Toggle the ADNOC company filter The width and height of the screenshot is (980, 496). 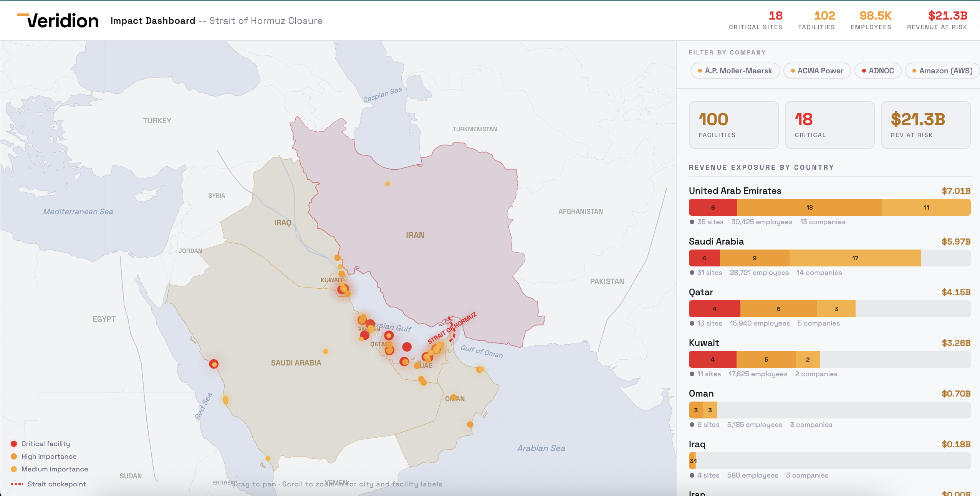click(877, 71)
